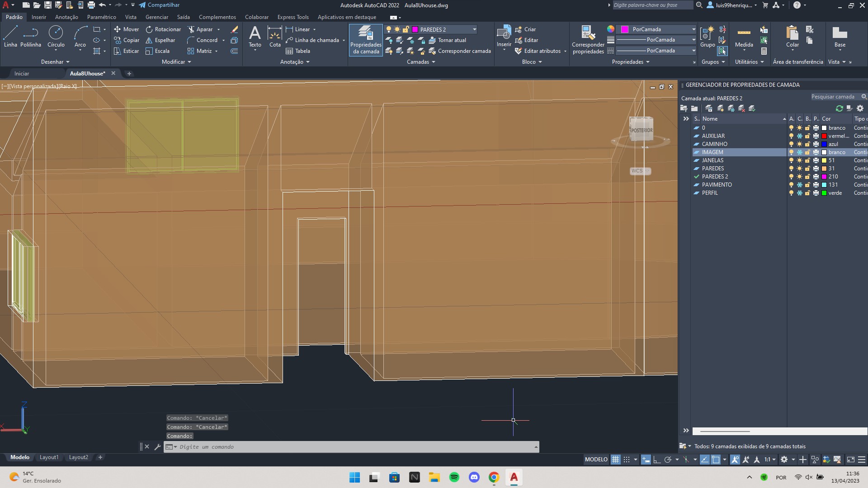Toggle visibility bulb of PERFIL layer

791,193
